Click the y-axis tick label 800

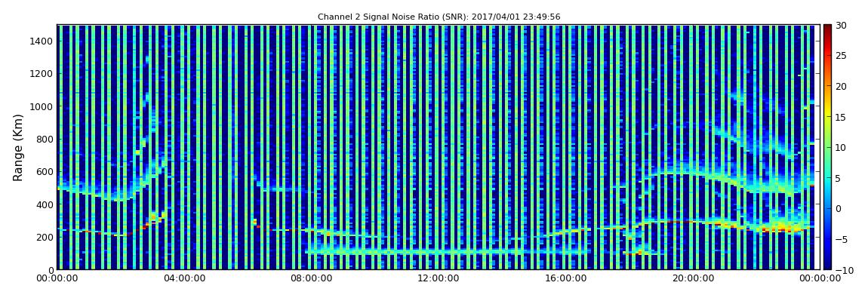coord(45,139)
